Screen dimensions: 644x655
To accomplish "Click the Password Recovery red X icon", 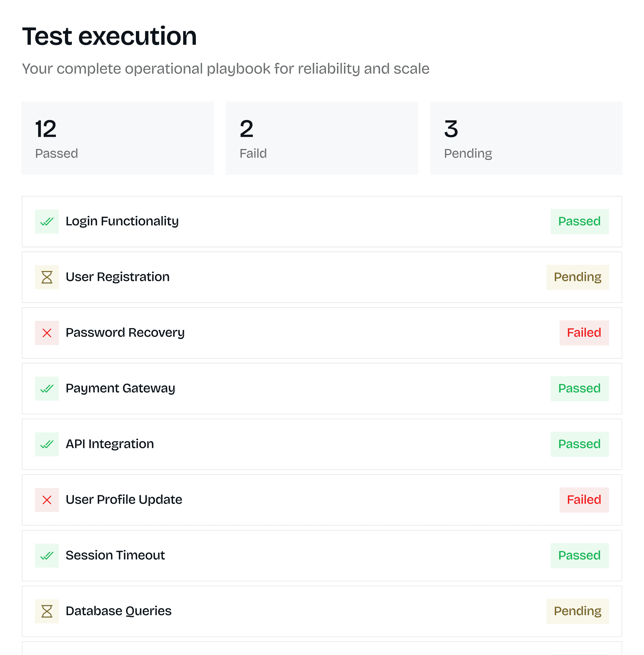I will pos(47,333).
